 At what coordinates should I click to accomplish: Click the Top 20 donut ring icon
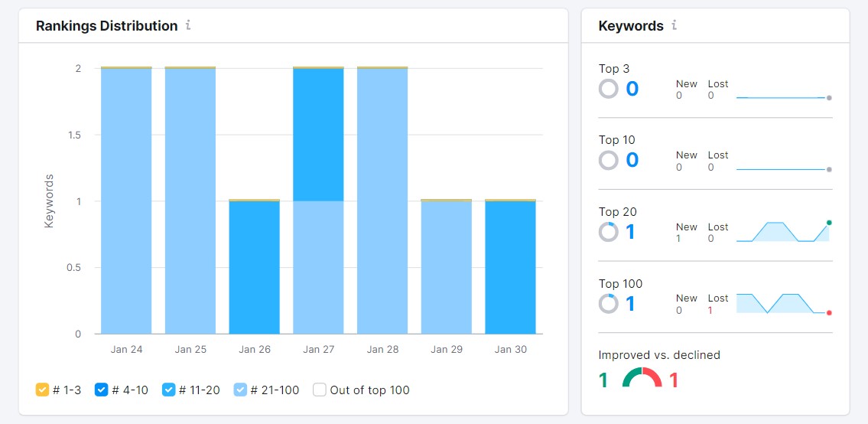[x=609, y=232]
